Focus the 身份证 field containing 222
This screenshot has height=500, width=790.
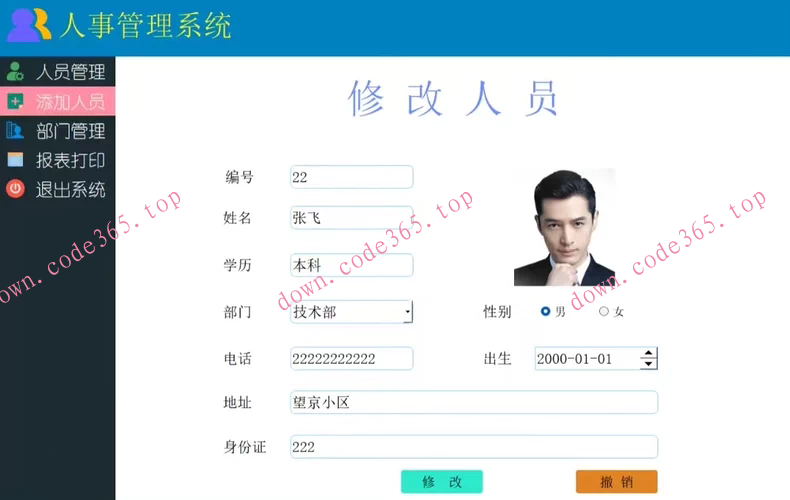(x=474, y=447)
